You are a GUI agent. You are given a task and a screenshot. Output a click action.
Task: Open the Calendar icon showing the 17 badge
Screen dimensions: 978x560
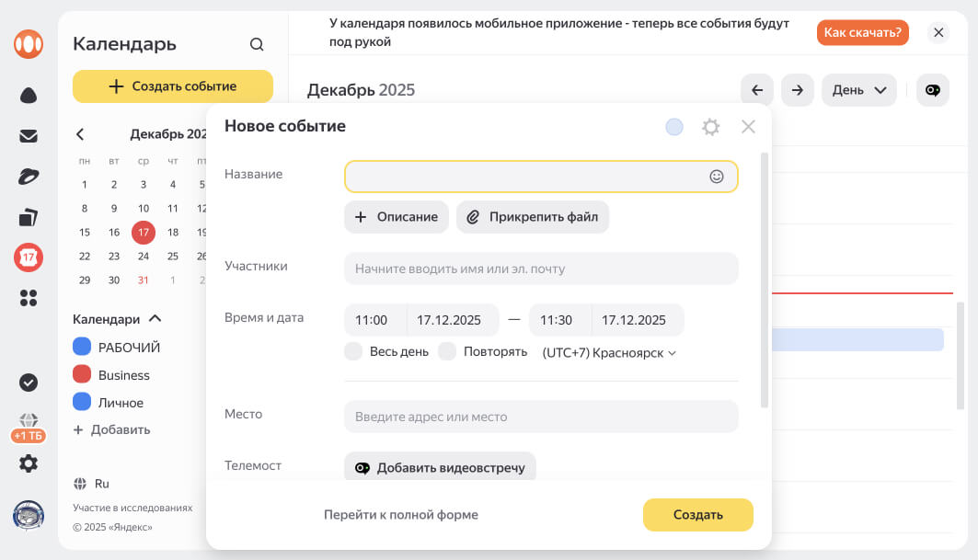[x=29, y=258]
